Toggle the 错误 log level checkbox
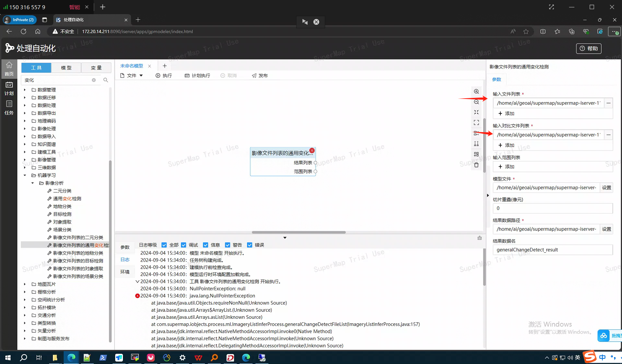Viewport: 622px width, 364px height. pos(250,245)
